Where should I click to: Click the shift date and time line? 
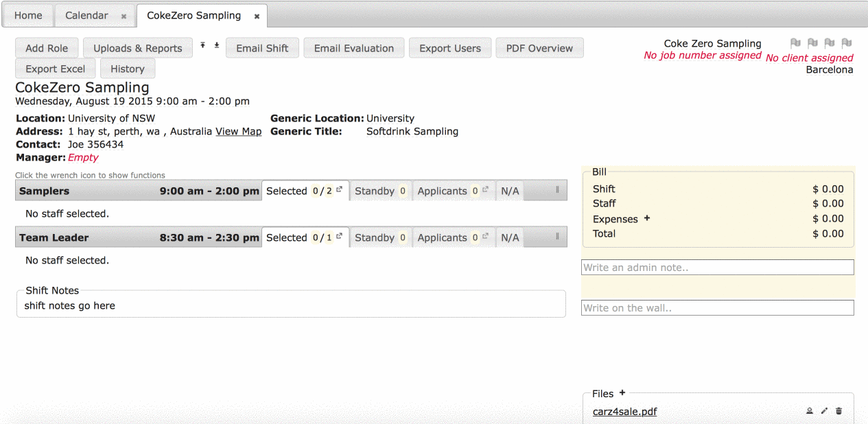click(132, 101)
